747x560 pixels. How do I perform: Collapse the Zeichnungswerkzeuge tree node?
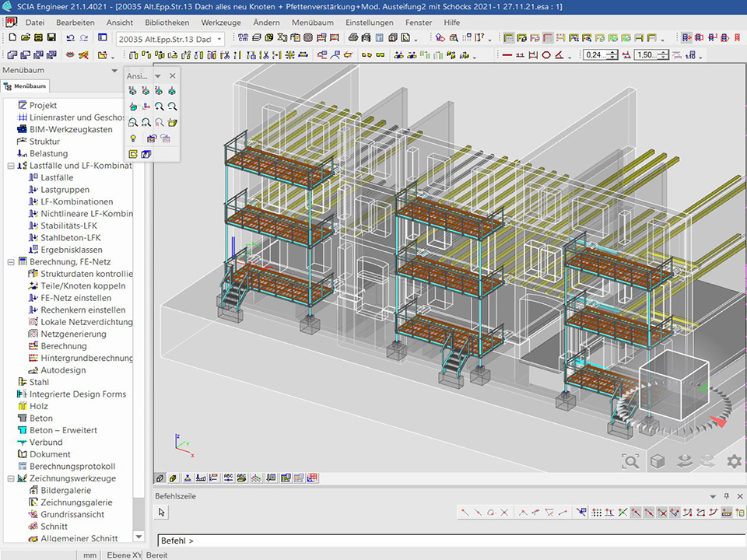[x=11, y=478]
